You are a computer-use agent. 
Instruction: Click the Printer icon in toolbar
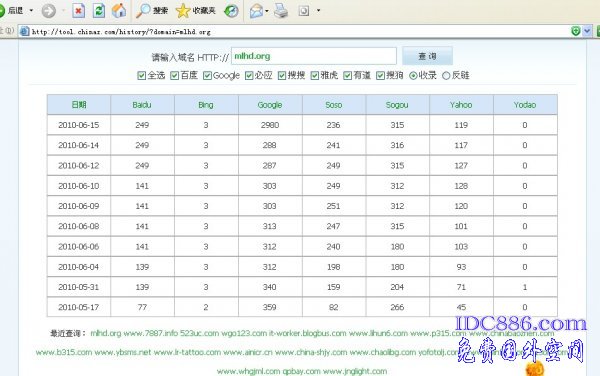pyautogui.click(x=281, y=11)
